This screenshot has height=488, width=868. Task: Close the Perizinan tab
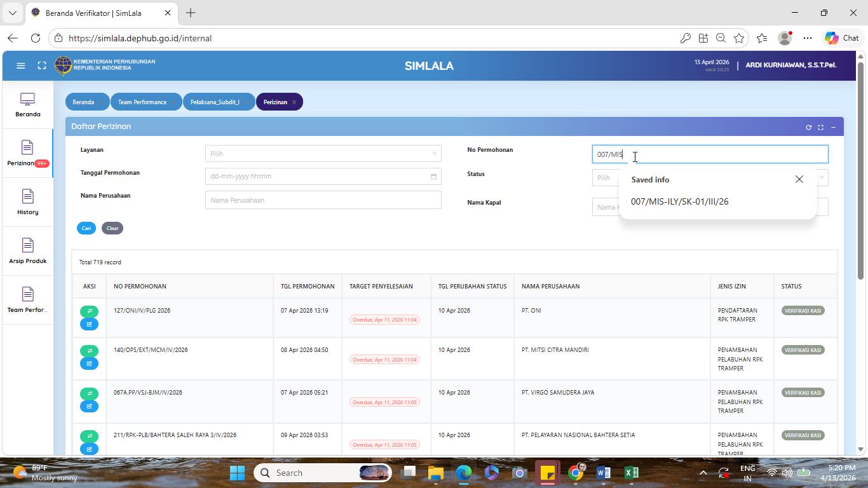(x=294, y=102)
